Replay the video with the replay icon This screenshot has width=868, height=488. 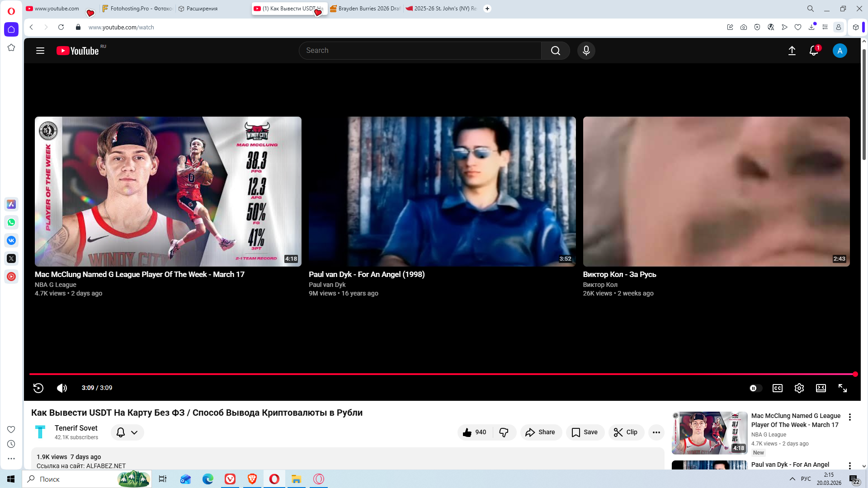(x=38, y=388)
